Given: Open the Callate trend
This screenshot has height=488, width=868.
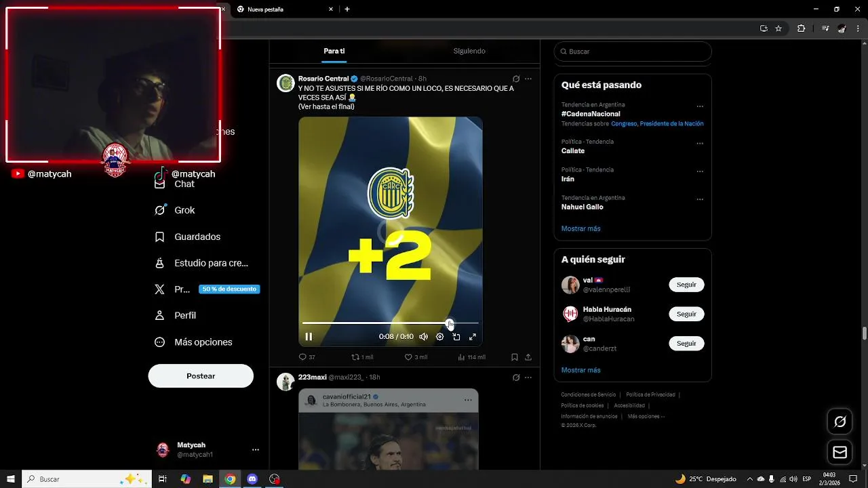Looking at the screenshot, I should tap(573, 150).
